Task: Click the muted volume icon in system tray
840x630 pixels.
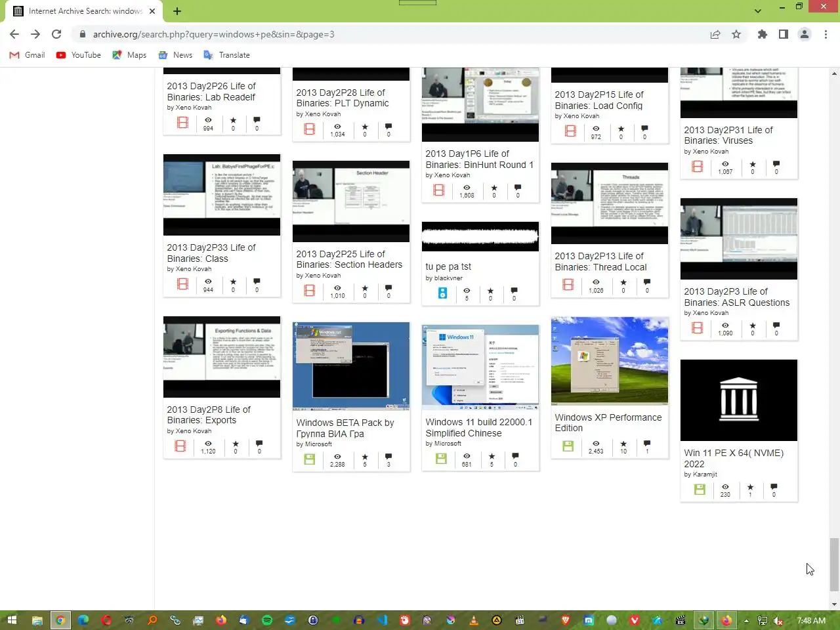Action: (778, 620)
